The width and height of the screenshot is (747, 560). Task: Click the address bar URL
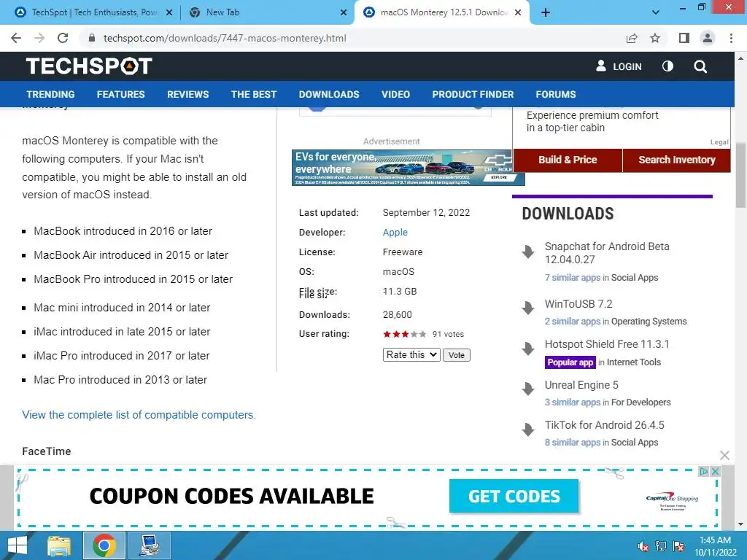point(225,38)
